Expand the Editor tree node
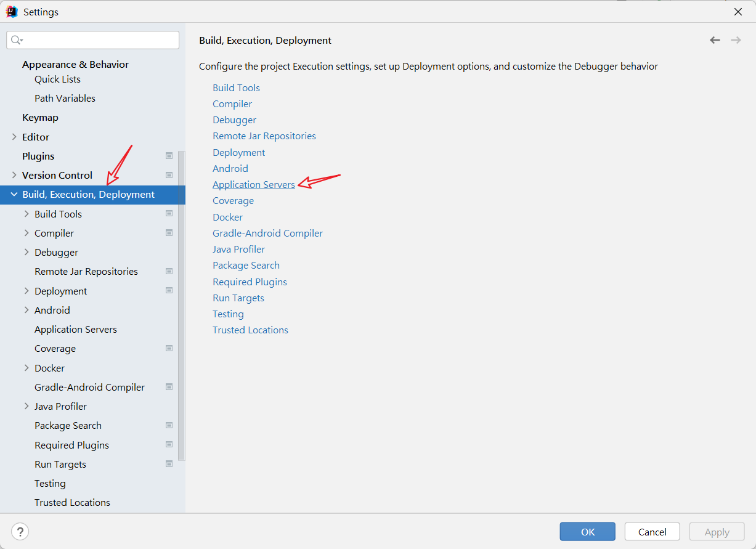The height and width of the screenshot is (549, 756). pos(14,137)
